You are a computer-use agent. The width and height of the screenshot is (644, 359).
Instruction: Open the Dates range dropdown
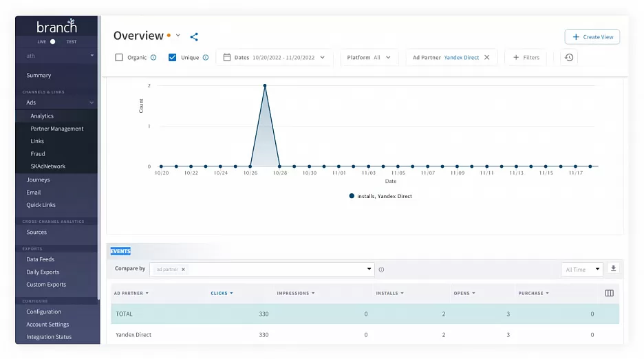click(275, 58)
